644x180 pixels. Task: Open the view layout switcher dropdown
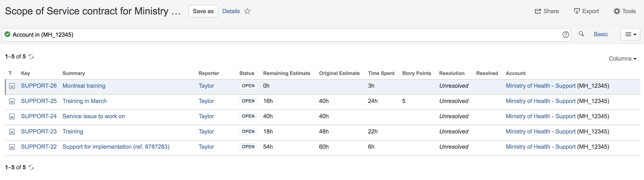pyautogui.click(x=630, y=34)
